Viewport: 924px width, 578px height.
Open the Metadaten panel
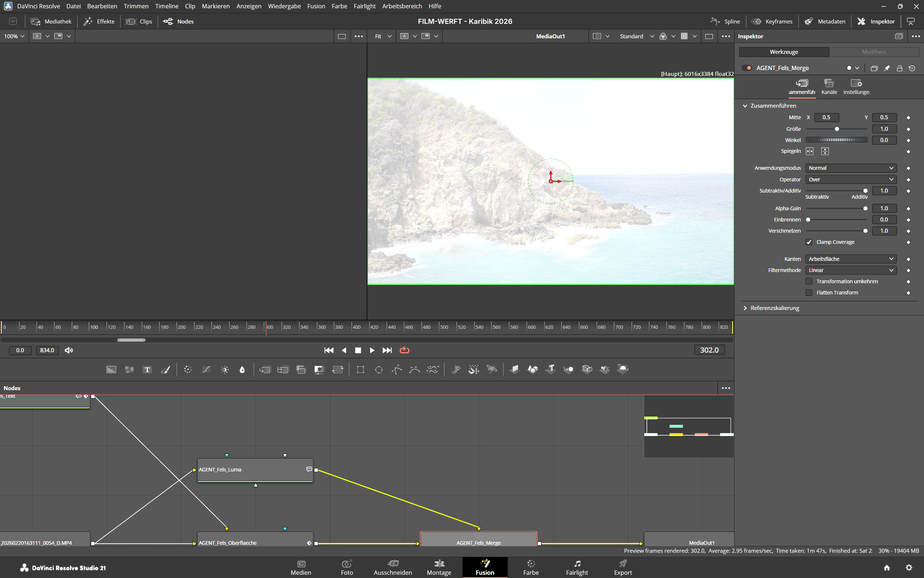point(825,21)
